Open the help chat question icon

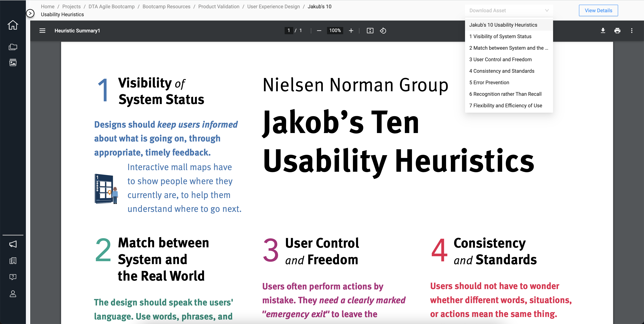point(13,277)
